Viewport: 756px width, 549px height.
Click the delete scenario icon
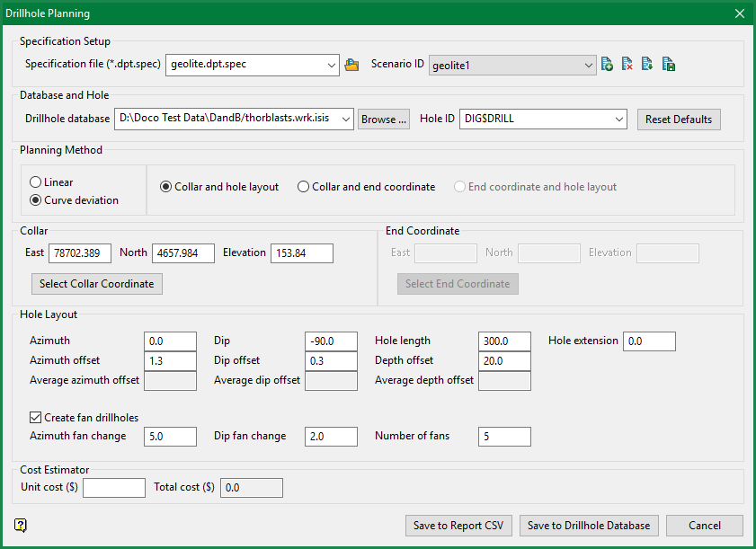tap(627, 65)
